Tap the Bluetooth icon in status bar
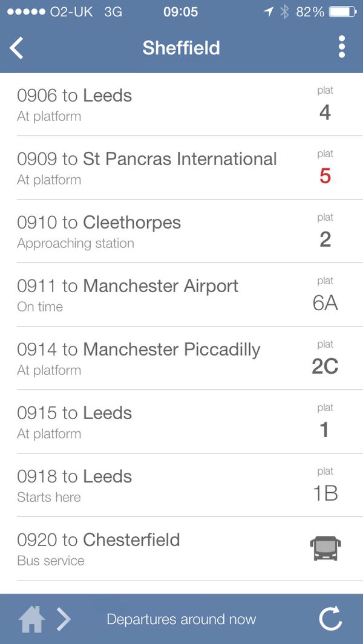The image size is (363, 644). pos(284,11)
